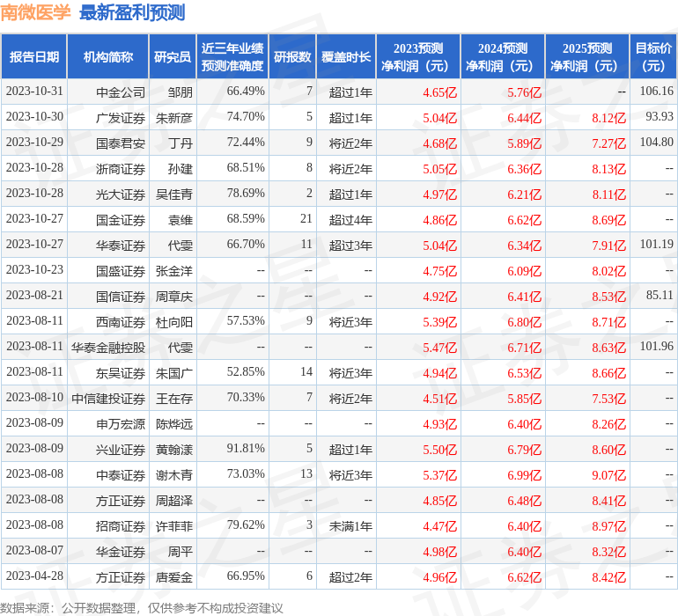Click the date 2023-04-28 cell
Screen dimensions: 678x616
(34, 576)
